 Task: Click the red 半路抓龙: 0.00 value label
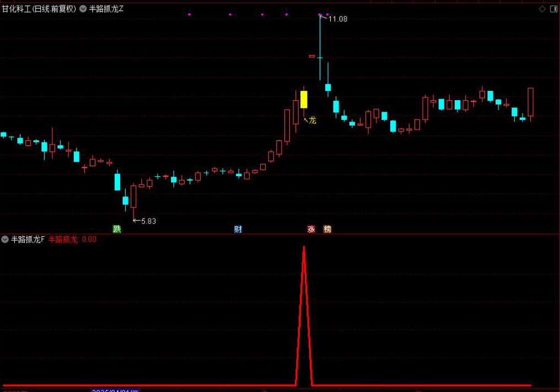pos(72,239)
